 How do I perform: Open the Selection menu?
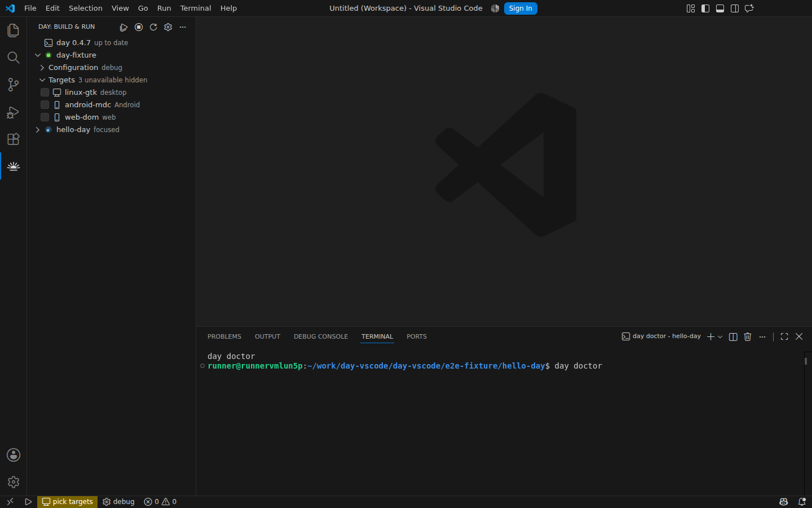coord(86,8)
